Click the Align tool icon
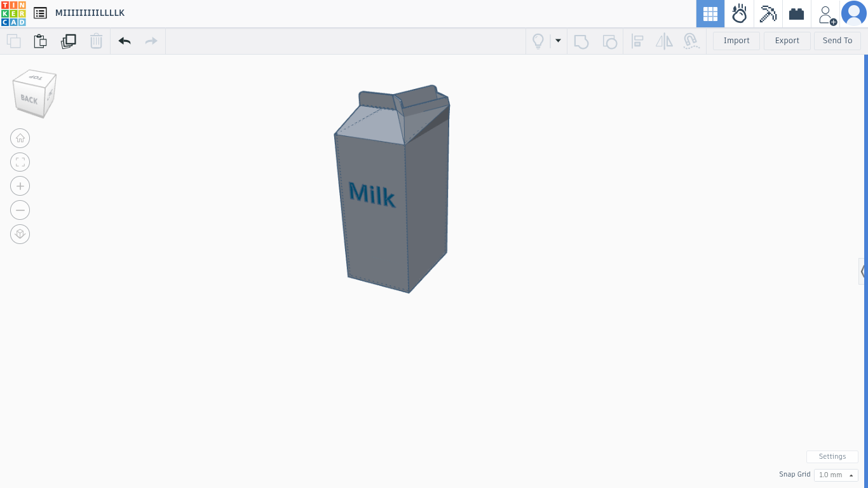This screenshot has width=868, height=488. point(637,41)
